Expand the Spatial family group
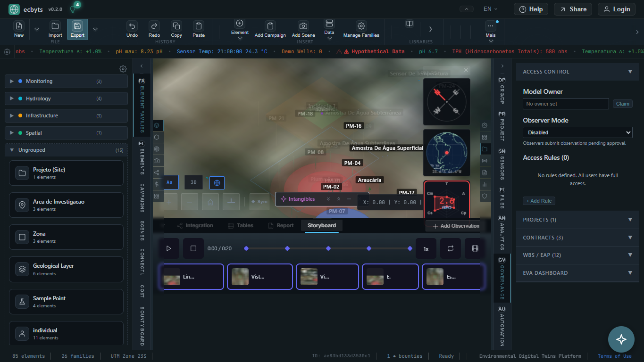This screenshot has width=644, height=362. [x=66, y=133]
